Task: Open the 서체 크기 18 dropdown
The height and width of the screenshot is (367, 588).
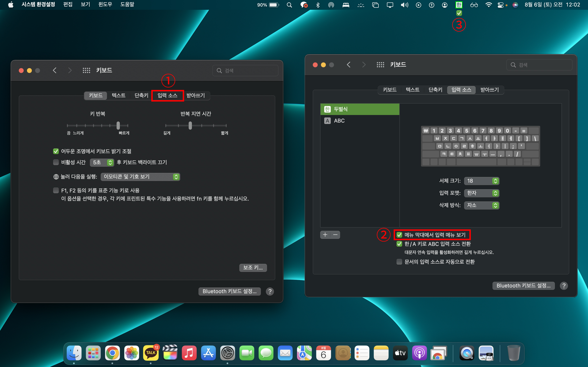Action: click(481, 181)
